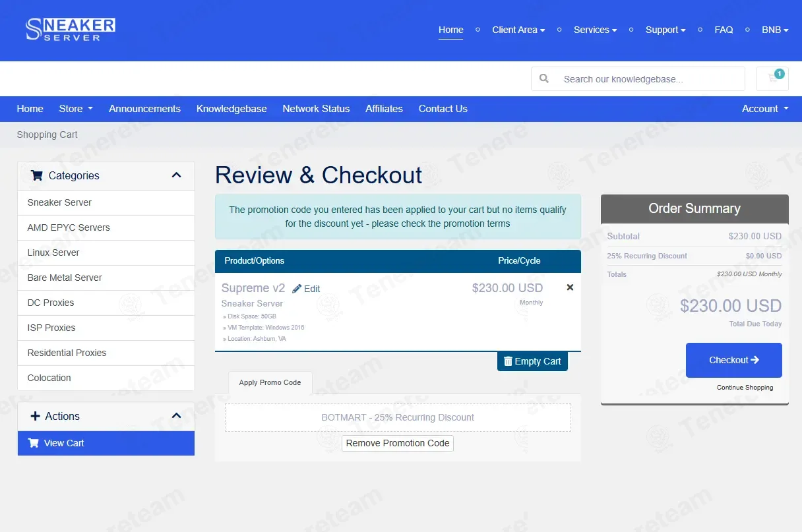802x532 pixels.
Task: Expand the Support dropdown menu
Action: pos(665,30)
